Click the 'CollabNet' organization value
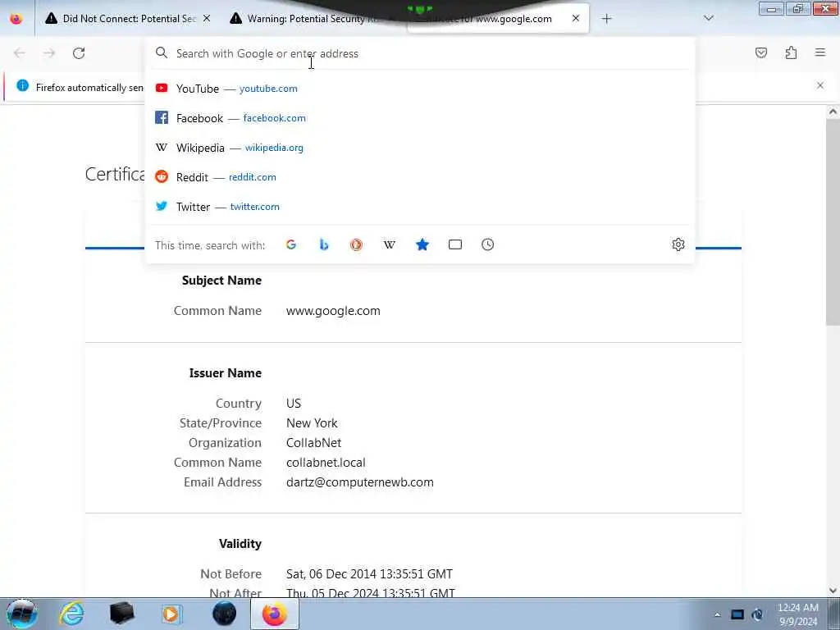The image size is (840, 630). 313,442
